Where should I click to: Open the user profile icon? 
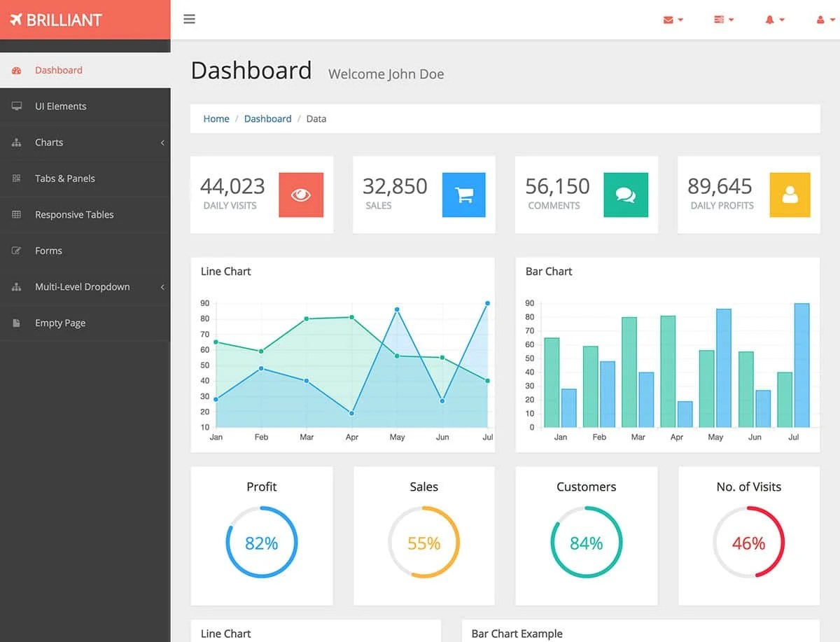[x=820, y=19]
